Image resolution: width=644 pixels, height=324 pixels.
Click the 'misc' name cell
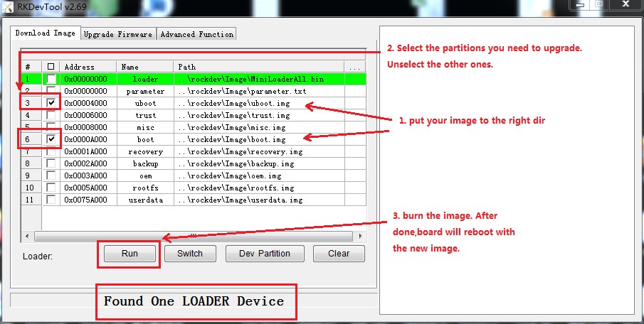[x=145, y=128]
